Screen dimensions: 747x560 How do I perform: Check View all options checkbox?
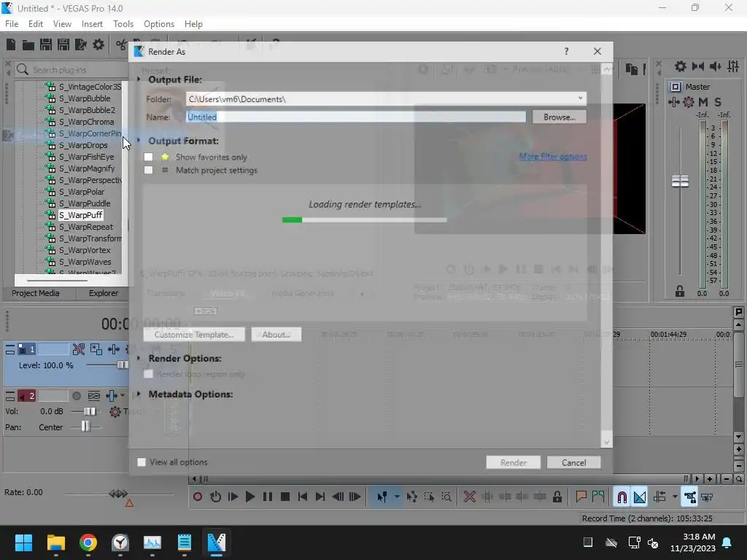point(142,462)
